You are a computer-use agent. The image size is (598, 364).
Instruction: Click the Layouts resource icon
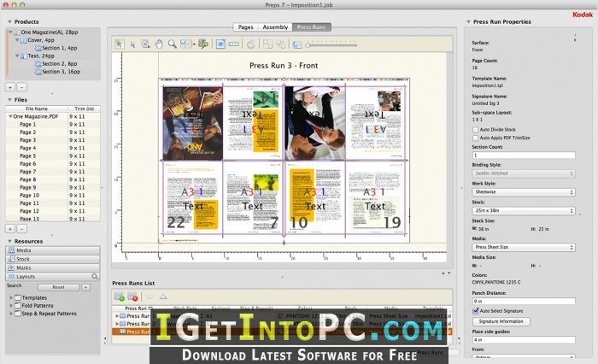click(11, 276)
